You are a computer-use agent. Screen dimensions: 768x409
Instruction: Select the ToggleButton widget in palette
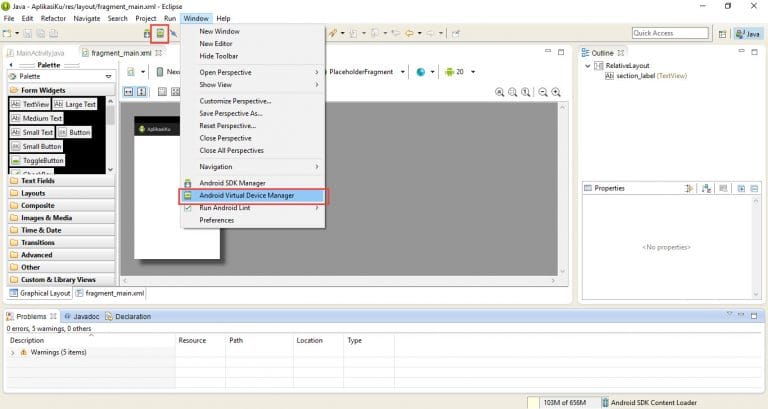click(37, 161)
